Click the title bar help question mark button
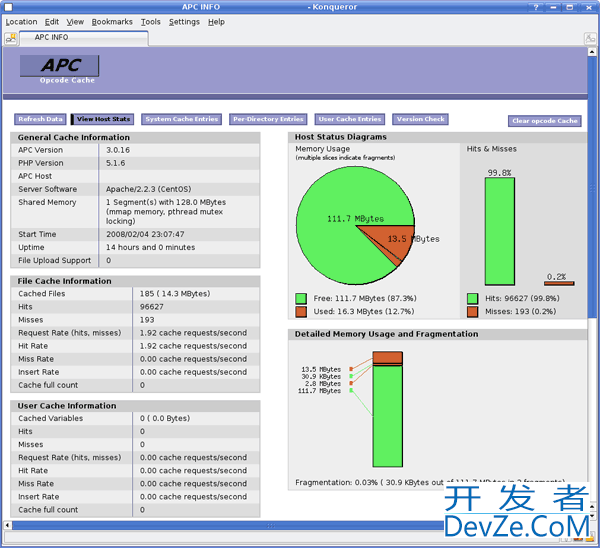Screen dimensions: 600x548 [x=536, y=7]
